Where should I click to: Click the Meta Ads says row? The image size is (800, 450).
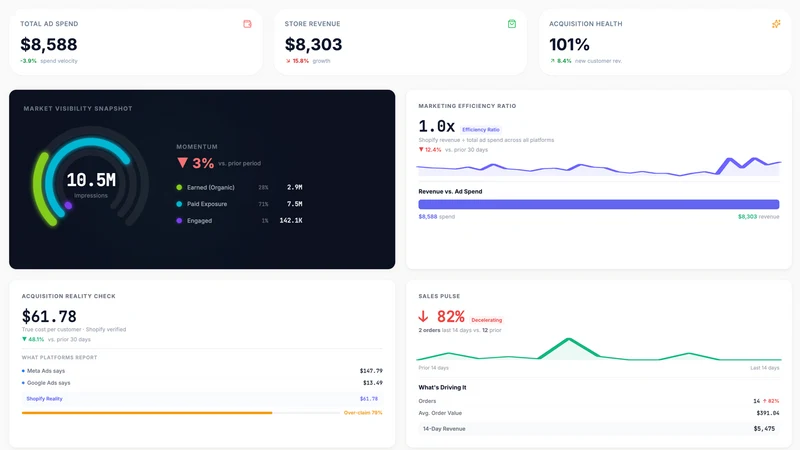point(202,371)
